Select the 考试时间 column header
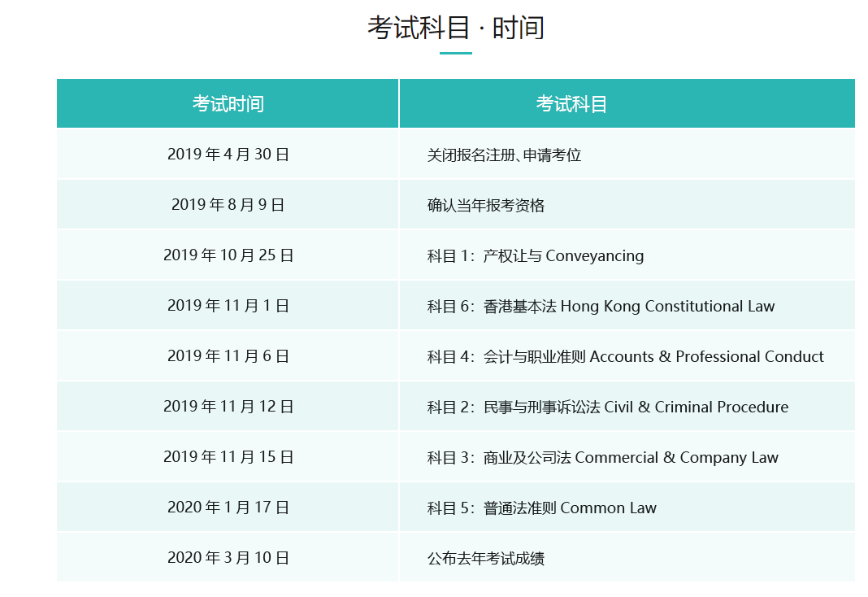The width and height of the screenshot is (868, 597). [x=228, y=104]
